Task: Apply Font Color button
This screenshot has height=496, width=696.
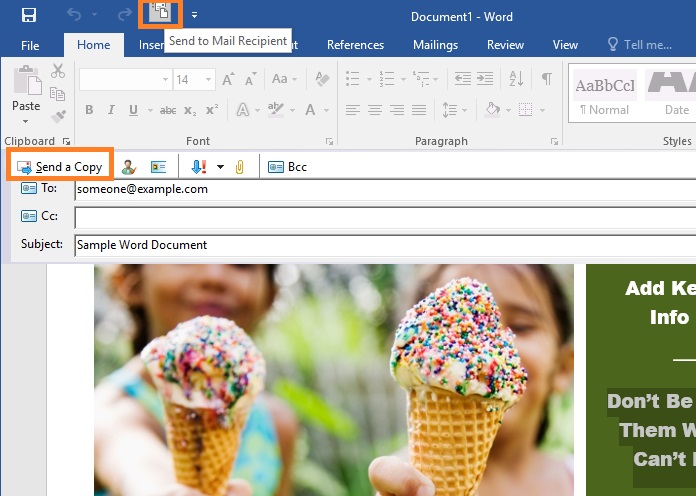Action: 310,109
